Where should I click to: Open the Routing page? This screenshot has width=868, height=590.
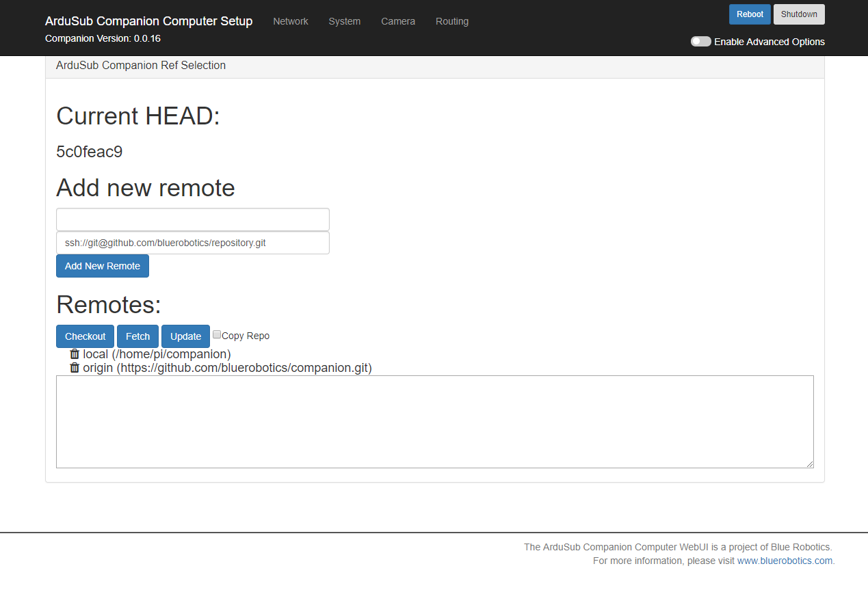[452, 21]
